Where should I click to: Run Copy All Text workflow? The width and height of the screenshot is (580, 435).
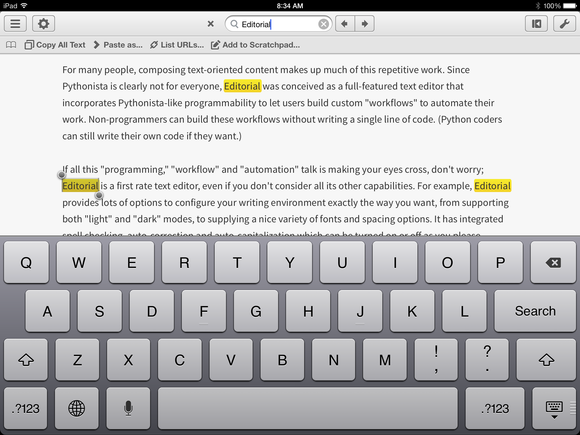(55, 45)
